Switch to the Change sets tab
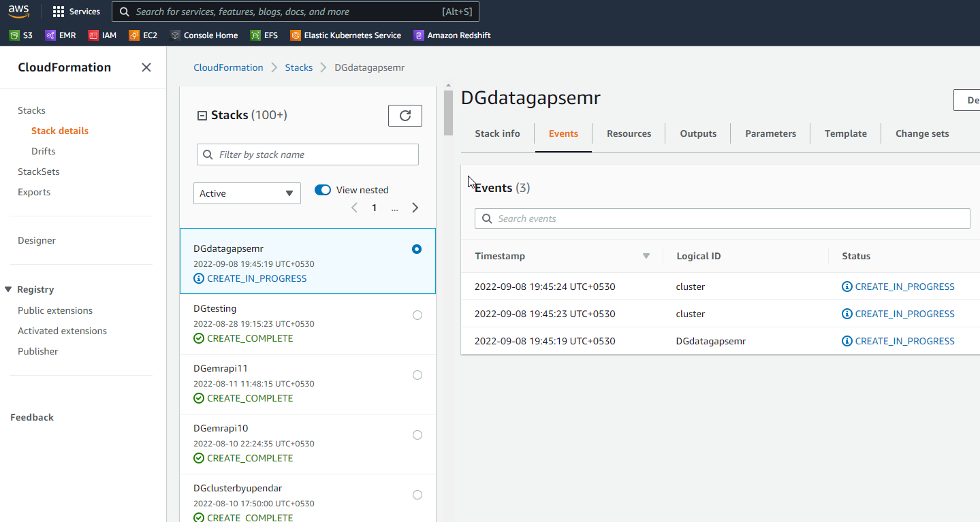Image resolution: width=980 pixels, height=522 pixels. pyautogui.click(x=922, y=133)
